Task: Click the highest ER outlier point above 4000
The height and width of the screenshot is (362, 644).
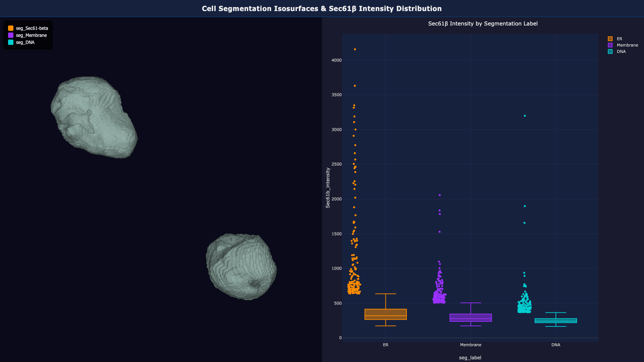Action: point(355,49)
